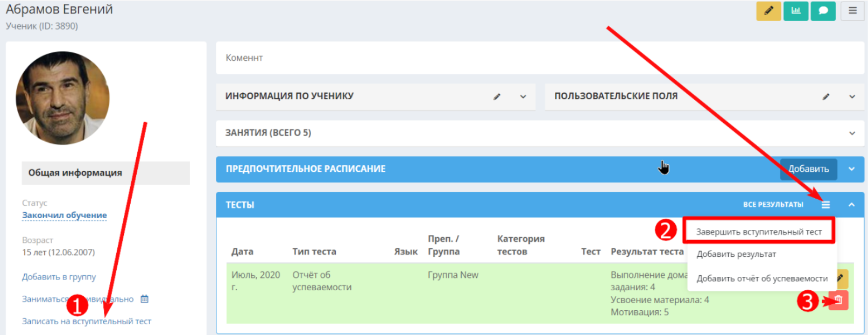Open the teal chat bubble button
The height and width of the screenshot is (335, 868).
coord(823,11)
